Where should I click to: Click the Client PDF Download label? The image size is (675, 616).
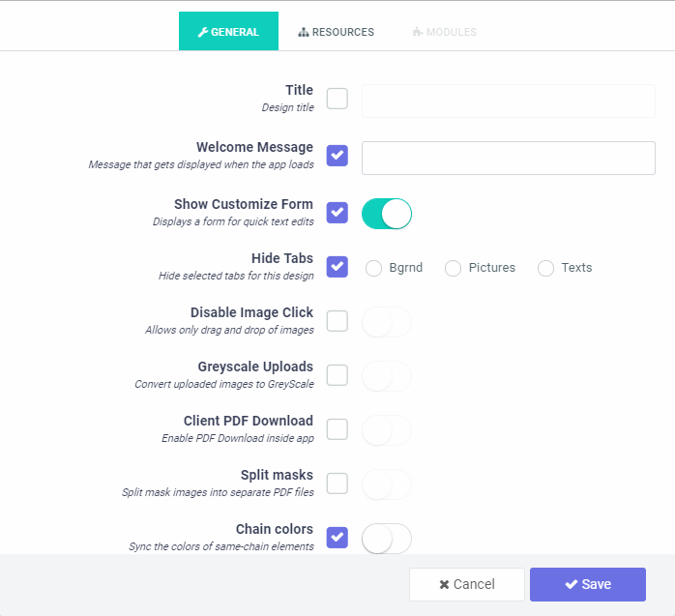tap(249, 421)
